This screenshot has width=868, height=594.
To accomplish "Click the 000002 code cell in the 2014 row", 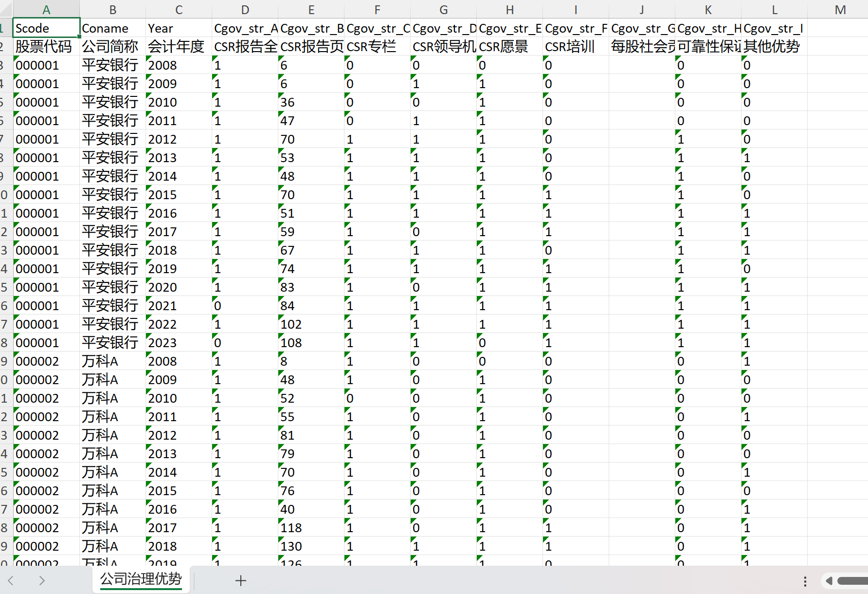I will (46, 472).
